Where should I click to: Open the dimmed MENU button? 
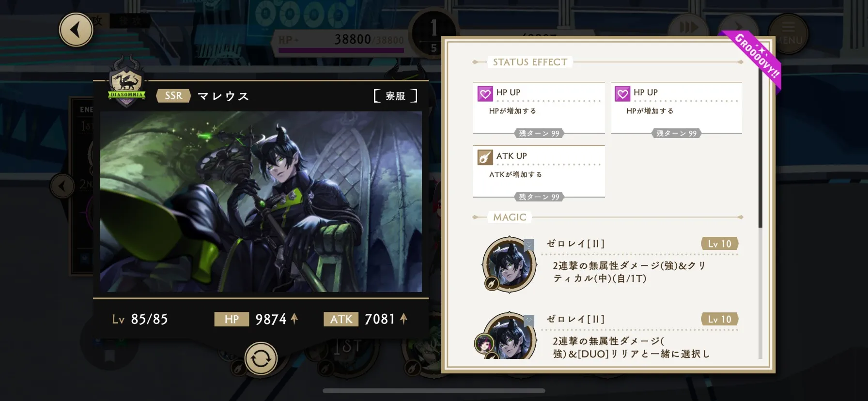pyautogui.click(x=788, y=34)
